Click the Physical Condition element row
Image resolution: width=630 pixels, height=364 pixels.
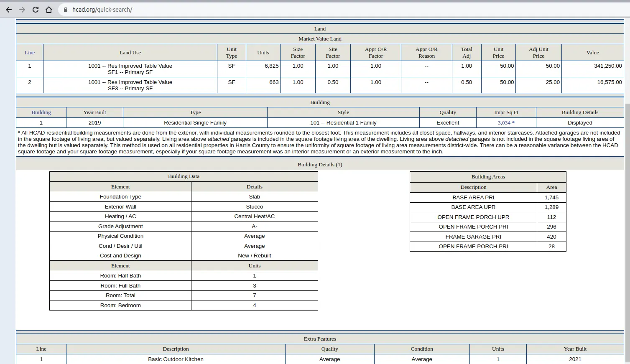[184, 236]
